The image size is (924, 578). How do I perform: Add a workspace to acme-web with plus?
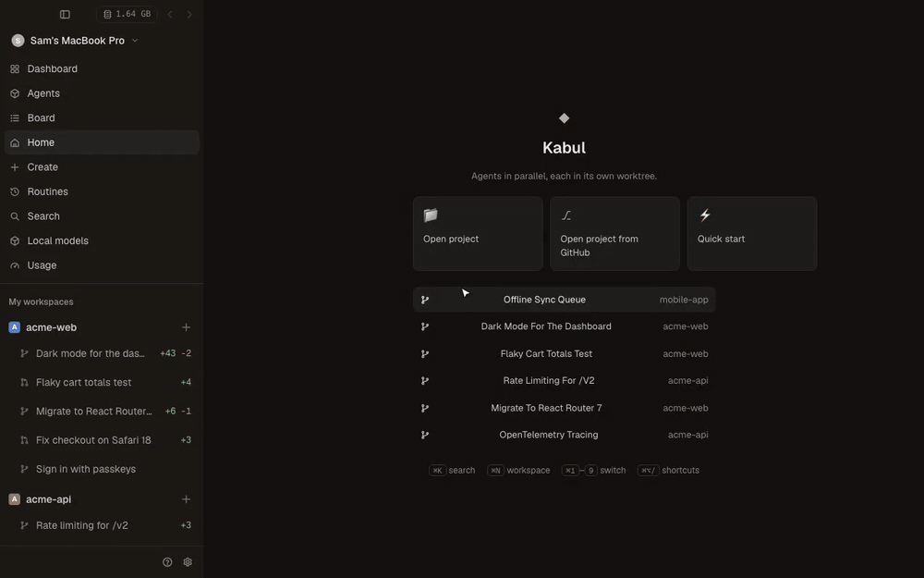pos(187,327)
